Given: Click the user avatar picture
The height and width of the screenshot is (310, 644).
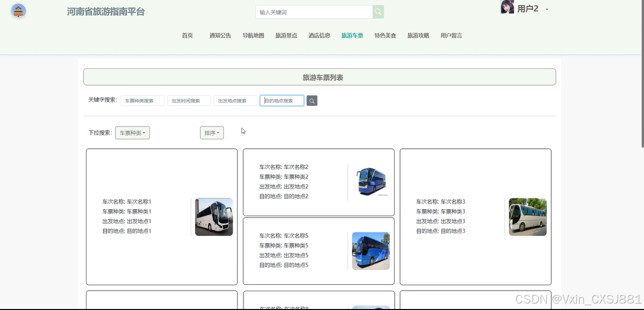Looking at the screenshot, I should click(507, 7).
